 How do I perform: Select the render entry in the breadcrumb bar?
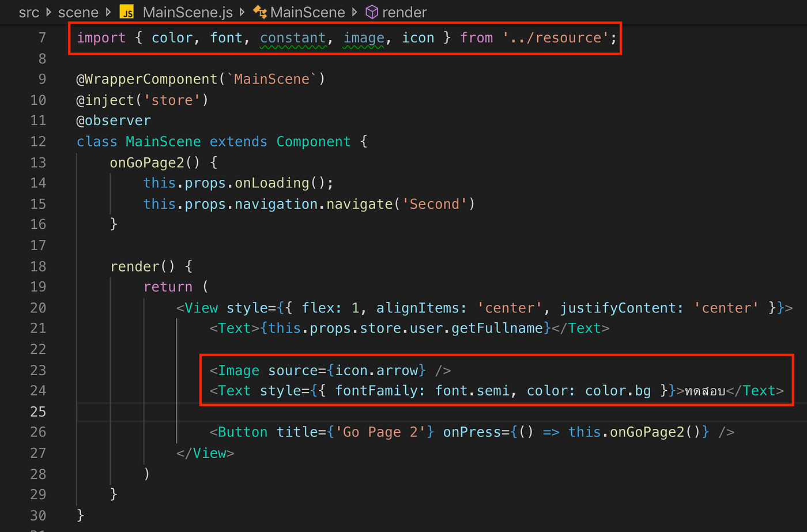pos(403,12)
